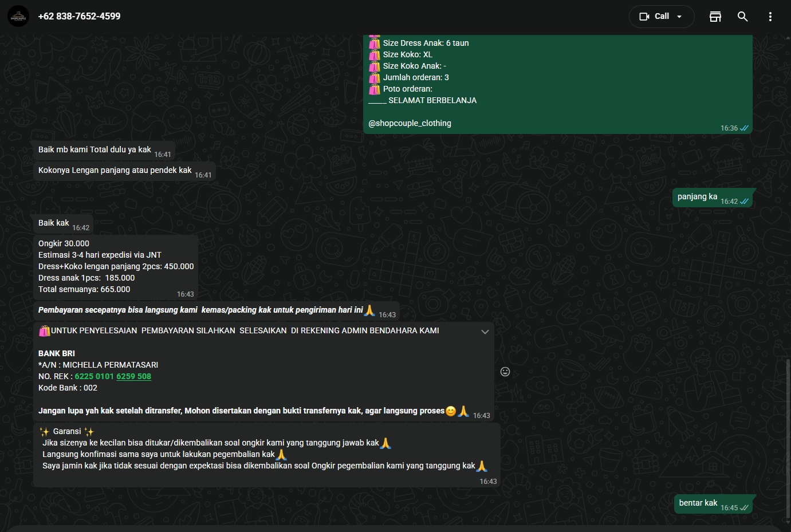Open contact info for +62 838-7652-4599

79,17
